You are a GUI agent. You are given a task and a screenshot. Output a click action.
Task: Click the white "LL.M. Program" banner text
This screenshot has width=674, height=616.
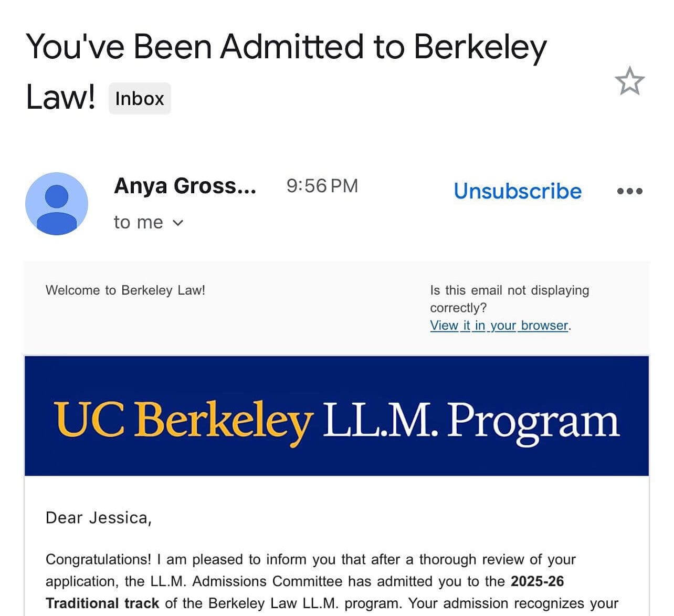point(471,421)
